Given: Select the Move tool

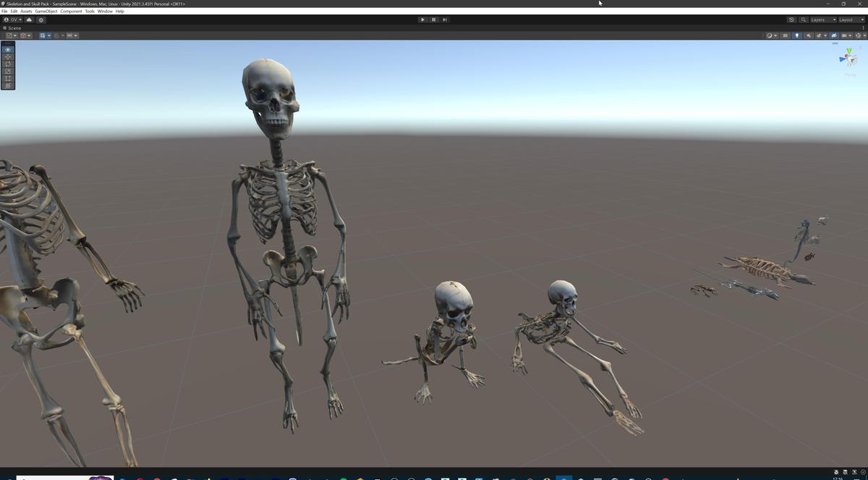Looking at the screenshot, I should [7, 56].
